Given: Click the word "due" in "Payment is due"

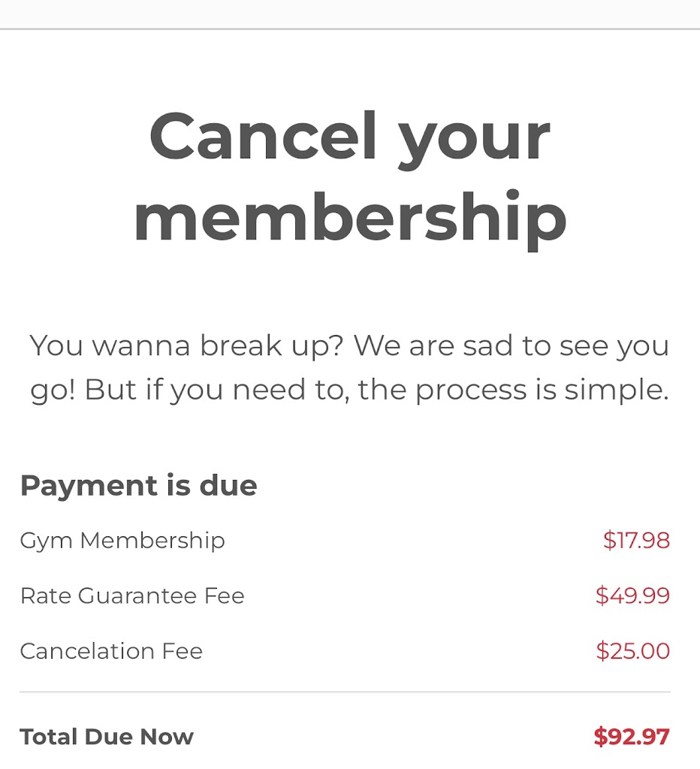Looking at the screenshot, I should click(x=228, y=485).
